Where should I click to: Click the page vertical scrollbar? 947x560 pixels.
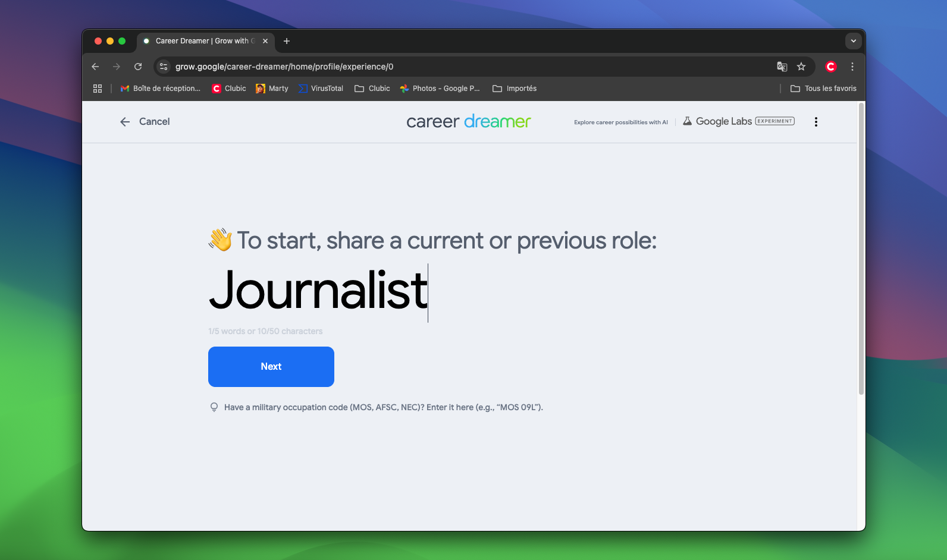click(861, 248)
